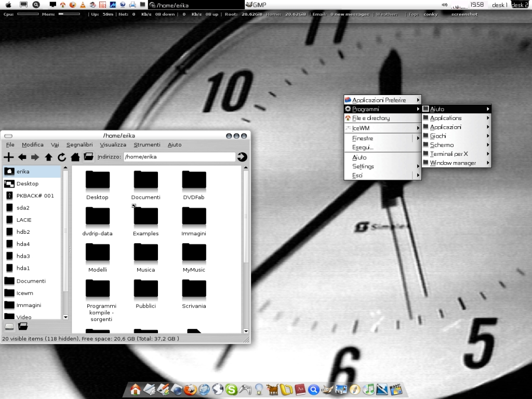
Task: Click the printer icon in the top panel
Action: (132, 5)
